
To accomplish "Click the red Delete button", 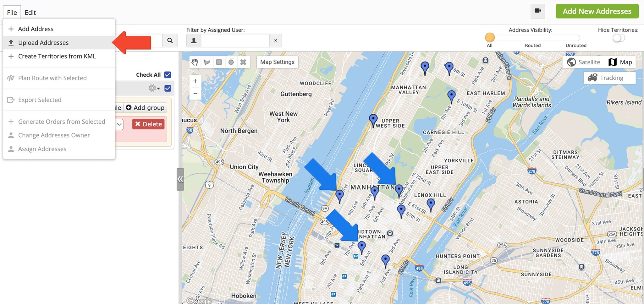I will click(x=148, y=124).
